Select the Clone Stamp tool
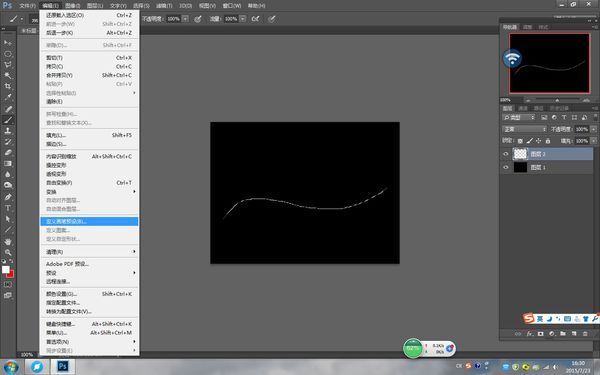The width and height of the screenshot is (600, 375). click(8, 131)
